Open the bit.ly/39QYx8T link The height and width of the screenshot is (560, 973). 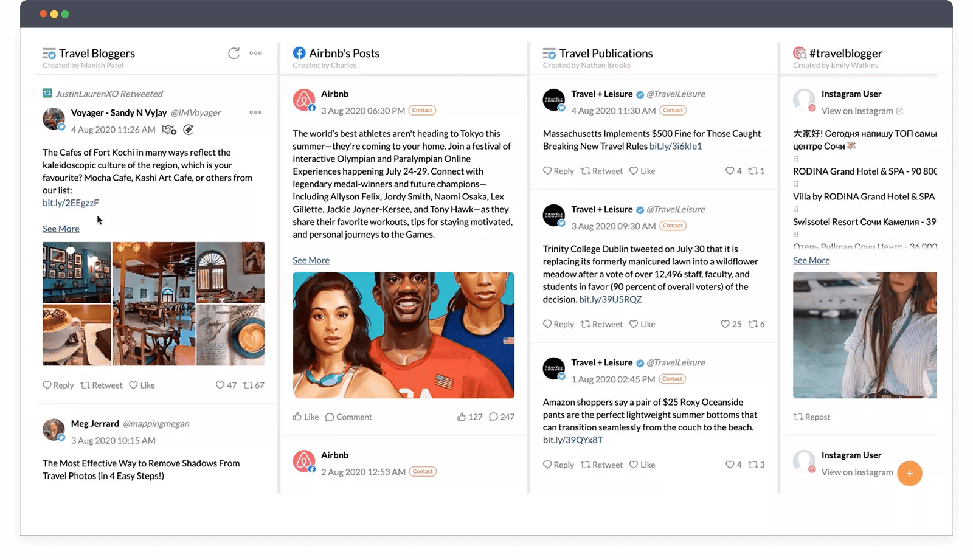pos(573,440)
